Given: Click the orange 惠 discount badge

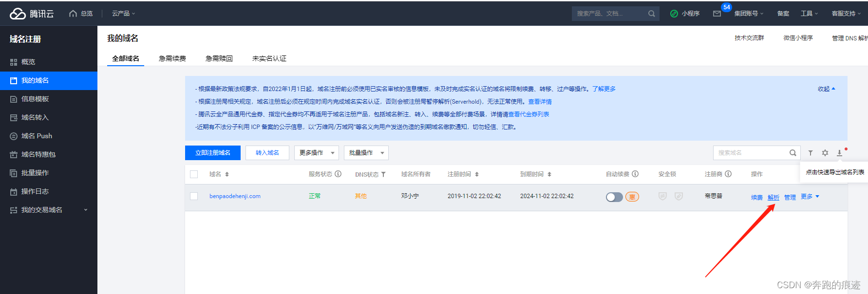Looking at the screenshot, I should tap(632, 197).
